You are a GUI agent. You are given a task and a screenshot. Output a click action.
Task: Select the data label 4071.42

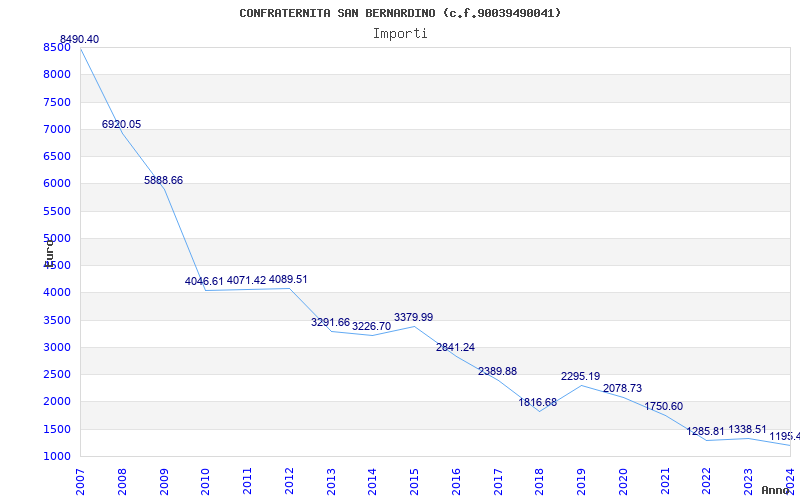pos(246,280)
